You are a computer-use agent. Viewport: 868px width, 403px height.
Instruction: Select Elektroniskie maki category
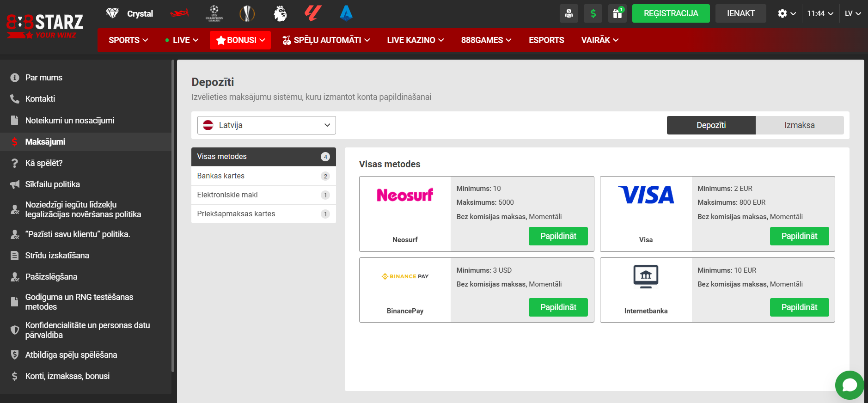(263, 195)
